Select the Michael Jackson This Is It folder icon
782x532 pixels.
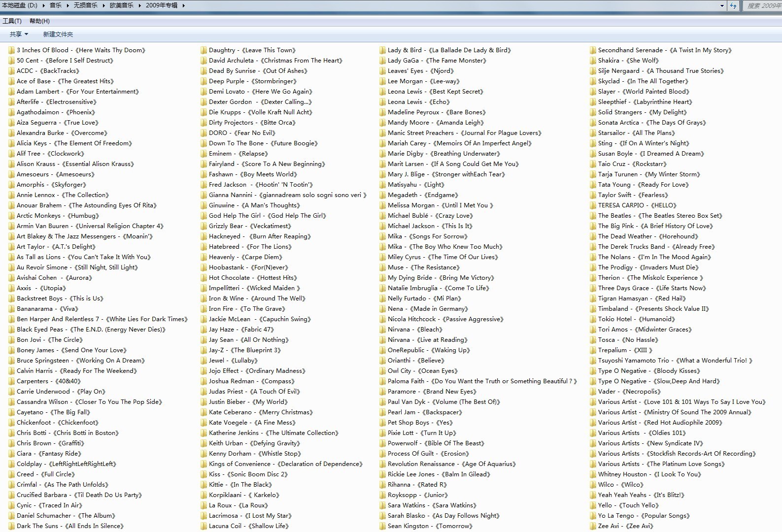tap(383, 226)
